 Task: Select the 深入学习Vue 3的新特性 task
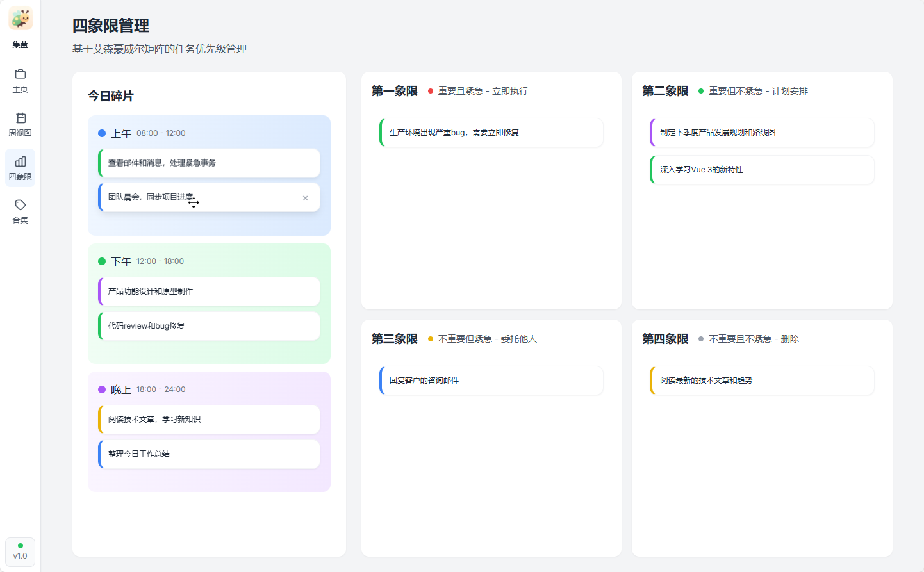pyautogui.click(x=762, y=170)
